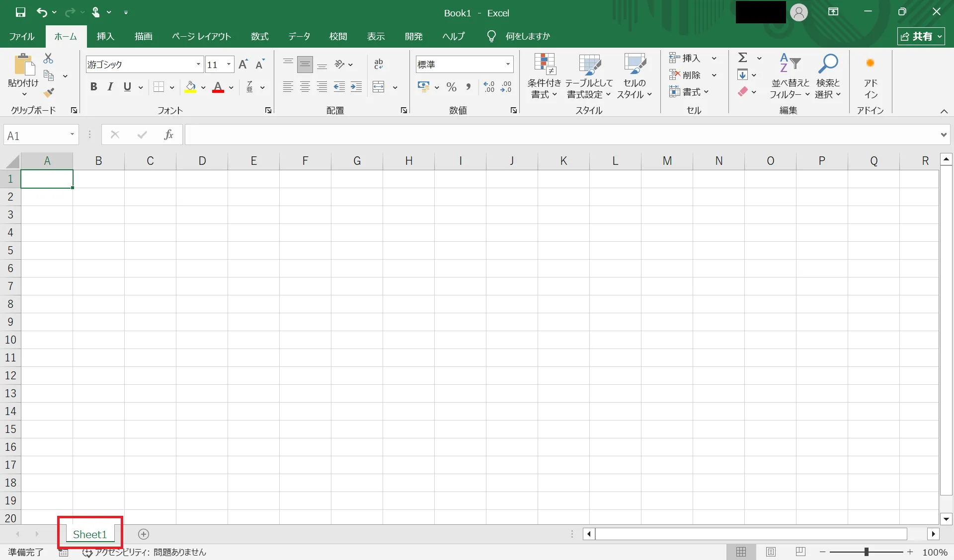Open the font size dropdown
The height and width of the screenshot is (560, 954).
tap(229, 65)
